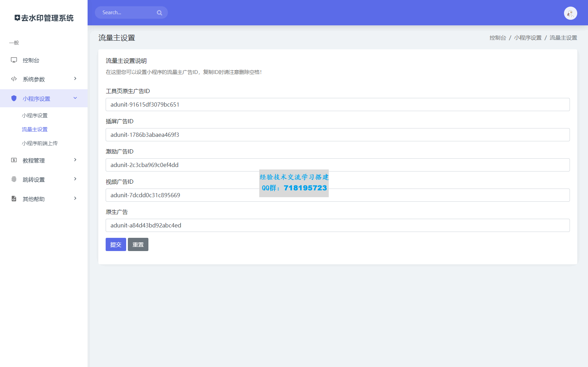Open the user avatar menu
Viewport: 588px width, 367px height.
tap(570, 13)
